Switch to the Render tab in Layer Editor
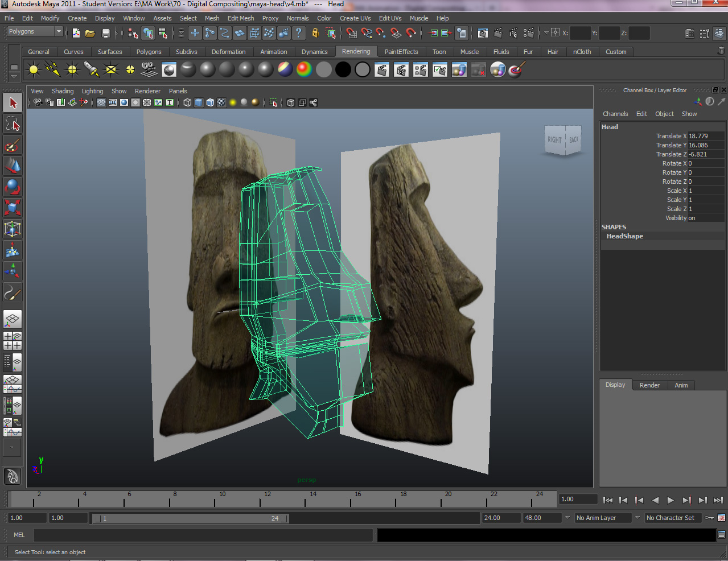 pyautogui.click(x=649, y=385)
